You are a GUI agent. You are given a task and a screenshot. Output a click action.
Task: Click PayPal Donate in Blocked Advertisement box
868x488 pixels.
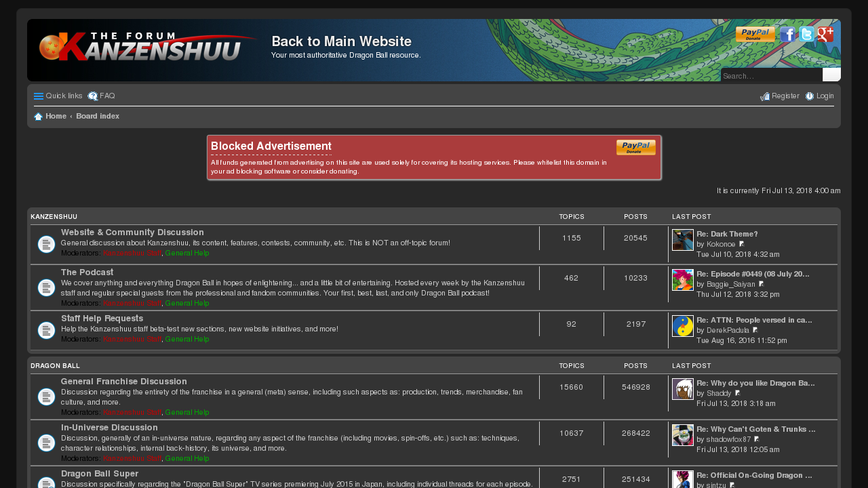(x=636, y=148)
